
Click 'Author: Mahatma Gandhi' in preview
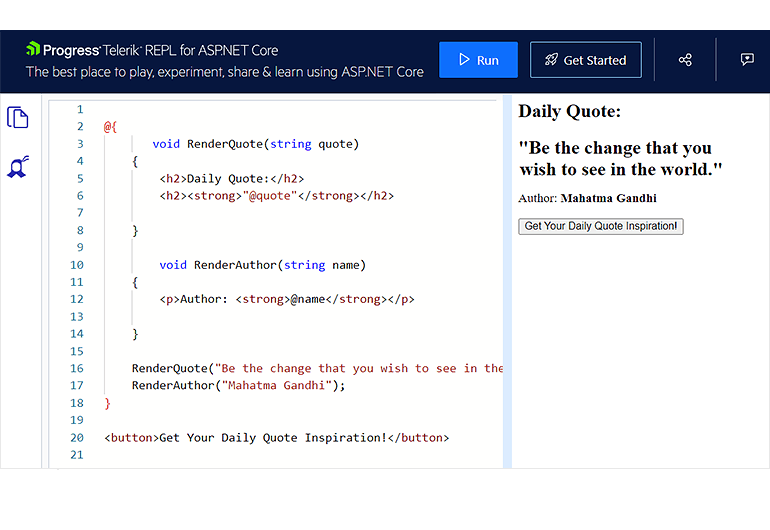pyautogui.click(x=587, y=198)
